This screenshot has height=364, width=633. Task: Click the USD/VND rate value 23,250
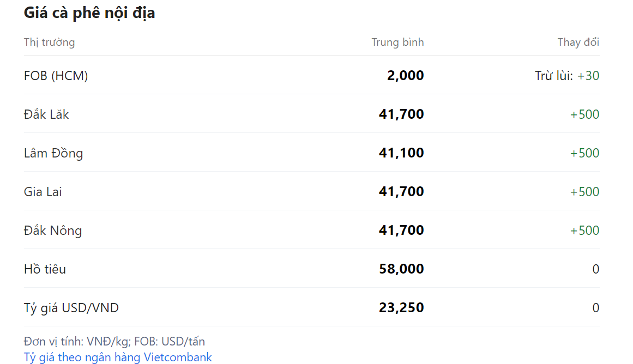[x=401, y=308]
